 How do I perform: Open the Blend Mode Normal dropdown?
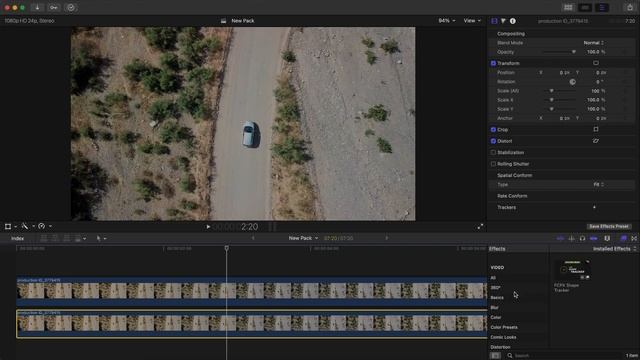click(x=593, y=42)
